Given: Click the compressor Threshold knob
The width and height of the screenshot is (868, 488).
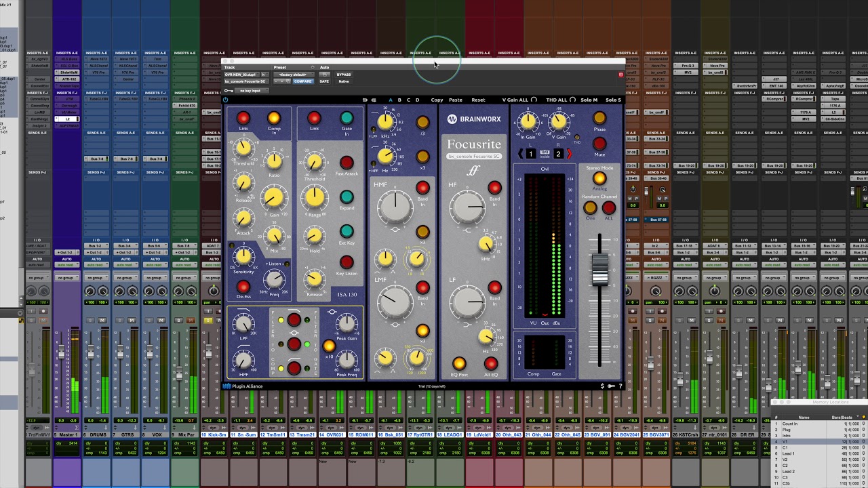Looking at the screenshot, I should coord(243,148).
